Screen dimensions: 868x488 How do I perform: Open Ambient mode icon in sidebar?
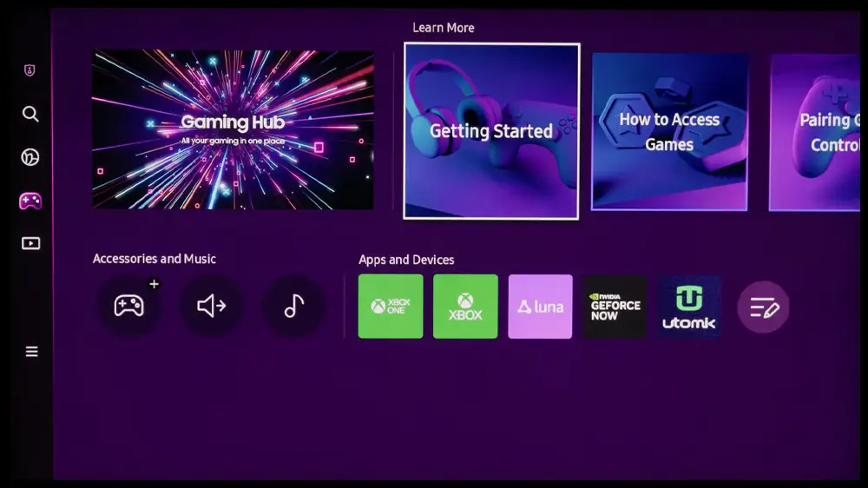pyautogui.click(x=30, y=157)
